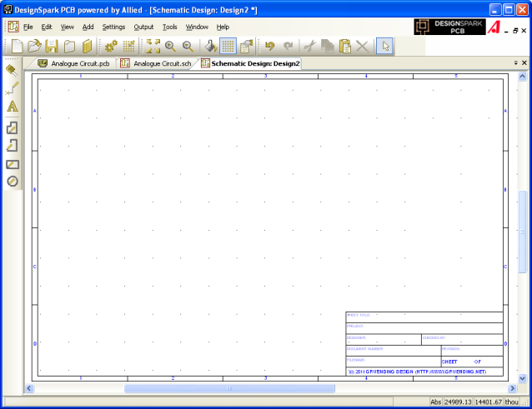Open the document tab list dropdown arrow
This screenshot has height=409, width=532.
point(514,63)
